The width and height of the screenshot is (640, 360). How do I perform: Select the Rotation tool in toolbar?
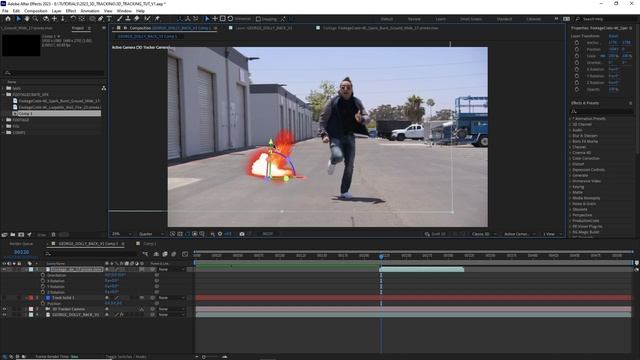tap(73, 19)
